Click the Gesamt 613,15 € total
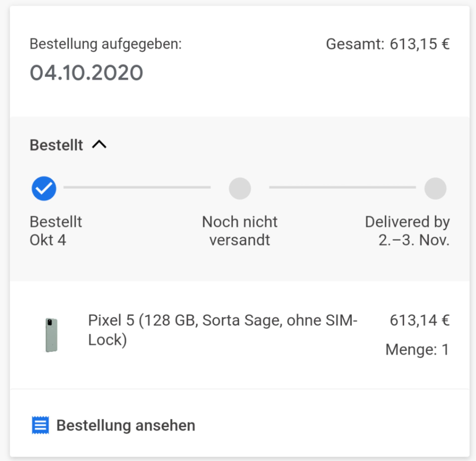 (388, 44)
